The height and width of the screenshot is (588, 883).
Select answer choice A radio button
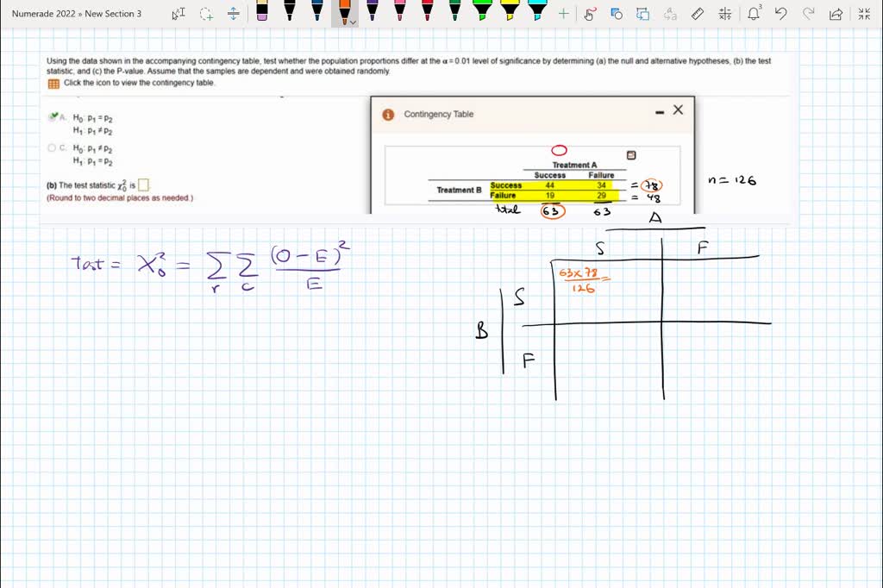pyautogui.click(x=52, y=116)
